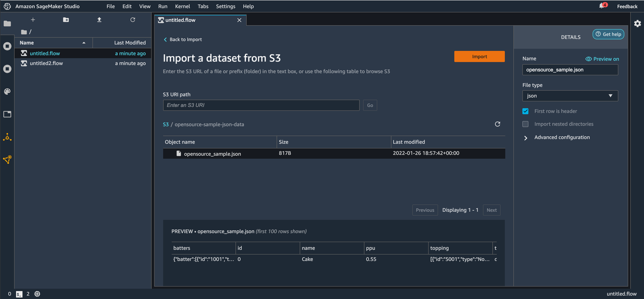The image size is (644, 299).
Task: Open the Tabs menu
Action: tap(203, 7)
